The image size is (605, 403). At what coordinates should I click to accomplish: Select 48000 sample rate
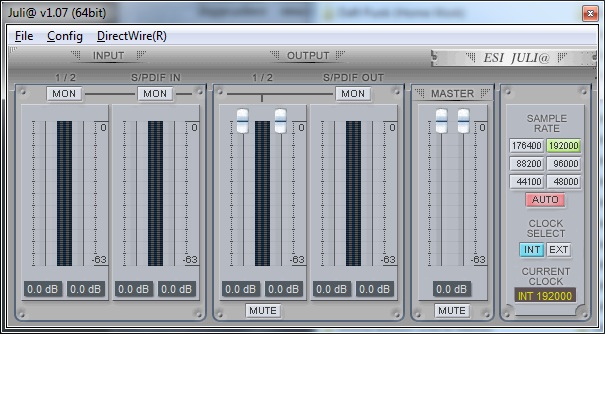pyautogui.click(x=564, y=181)
